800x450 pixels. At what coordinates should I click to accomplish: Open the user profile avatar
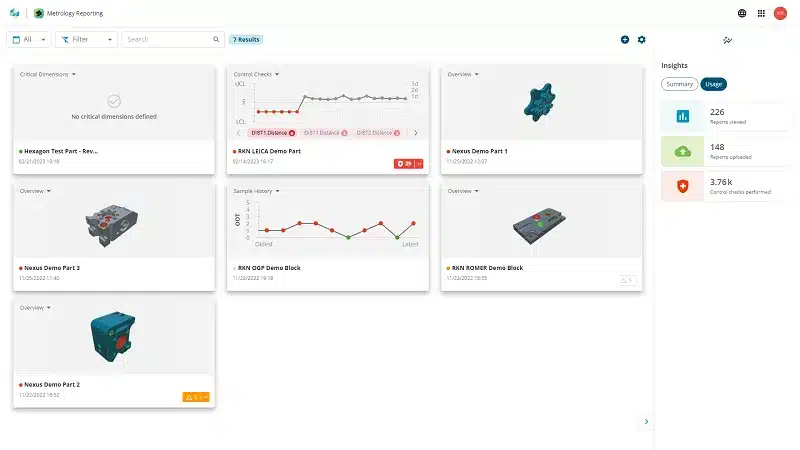click(780, 13)
